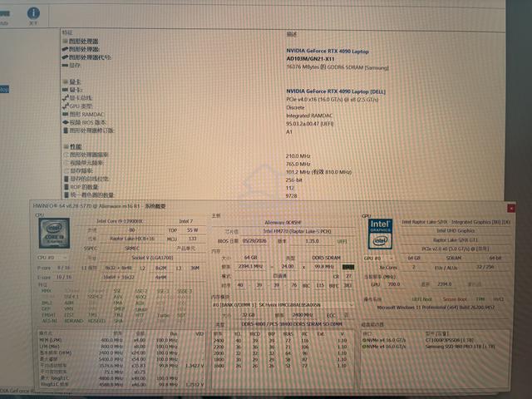This screenshot has width=532, height=399.
Task: Select the 2200 memory timing table row
Action: [x=283, y=347]
